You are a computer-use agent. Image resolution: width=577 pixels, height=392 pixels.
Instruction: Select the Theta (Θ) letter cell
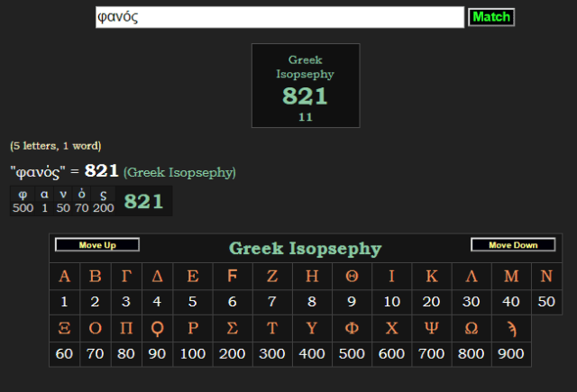(x=352, y=277)
